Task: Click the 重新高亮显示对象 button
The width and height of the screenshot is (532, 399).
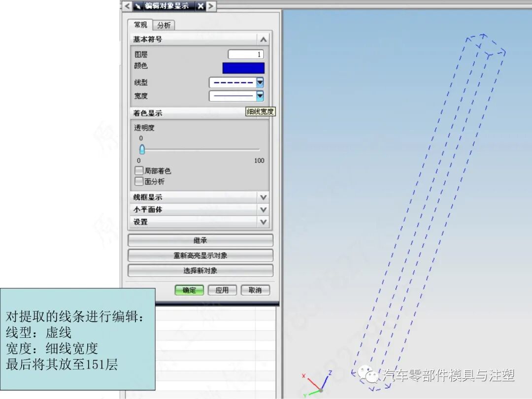Action: point(200,255)
